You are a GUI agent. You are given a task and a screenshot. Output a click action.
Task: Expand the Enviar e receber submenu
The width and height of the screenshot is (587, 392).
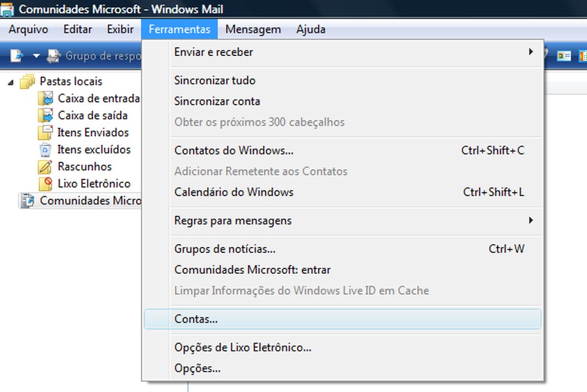coord(531,52)
